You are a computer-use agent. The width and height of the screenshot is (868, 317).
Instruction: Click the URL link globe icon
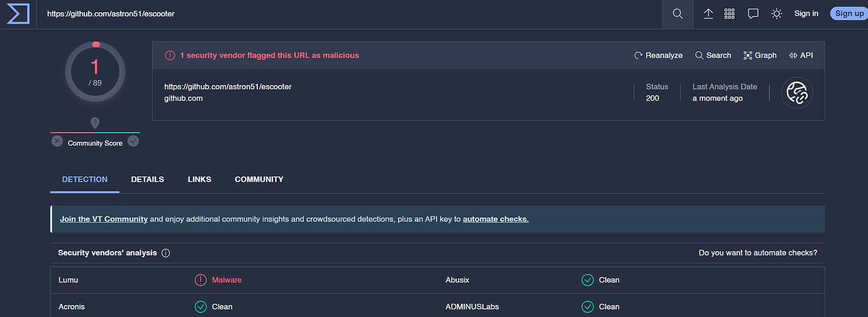797,93
